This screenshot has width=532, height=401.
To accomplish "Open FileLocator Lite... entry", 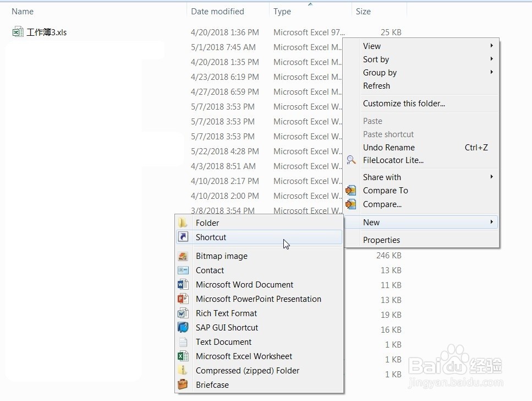I will [x=421, y=160].
